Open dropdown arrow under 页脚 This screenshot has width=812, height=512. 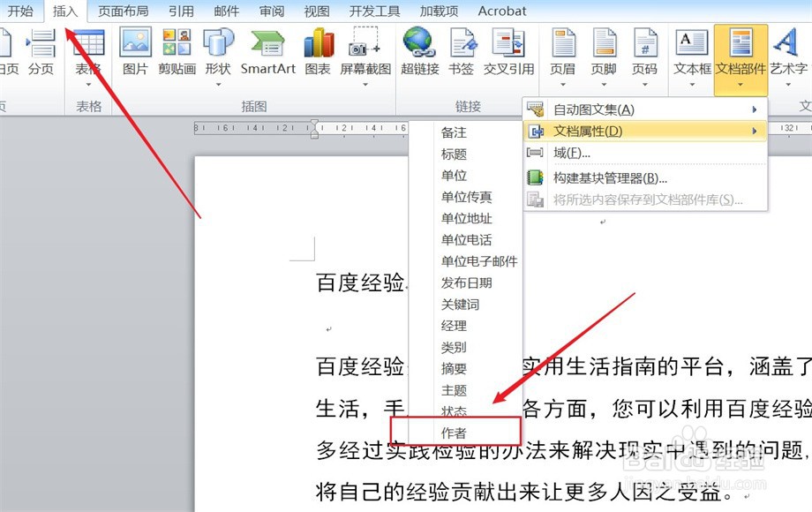(604, 85)
